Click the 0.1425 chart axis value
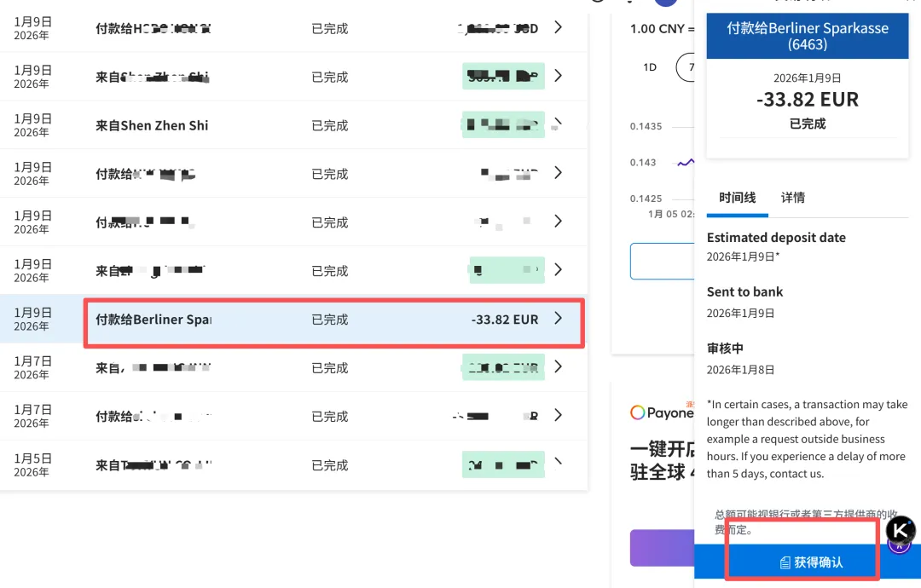This screenshot has height=588, width=921. [646, 199]
